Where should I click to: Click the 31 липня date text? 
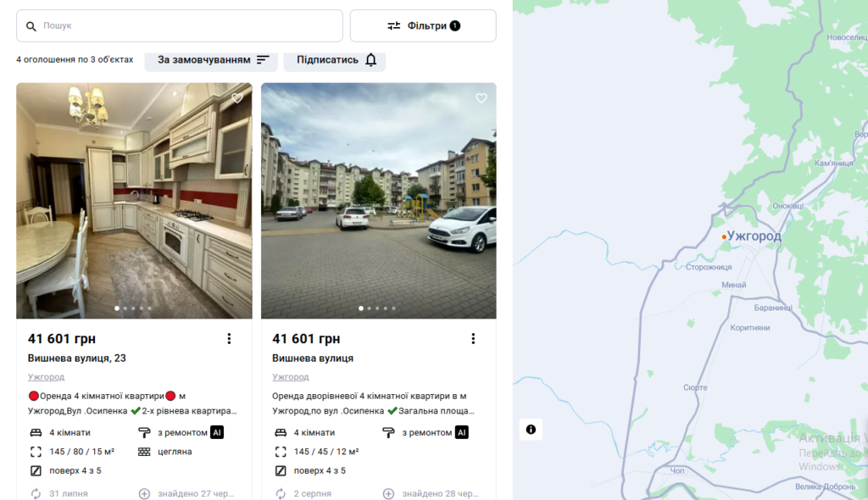tap(69, 493)
